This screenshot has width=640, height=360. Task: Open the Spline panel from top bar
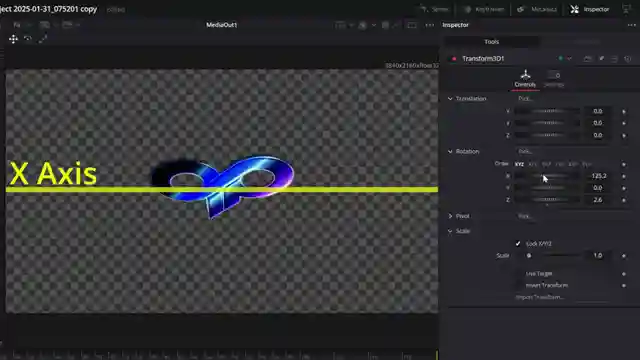pyautogui.click(x=434, y=9)
